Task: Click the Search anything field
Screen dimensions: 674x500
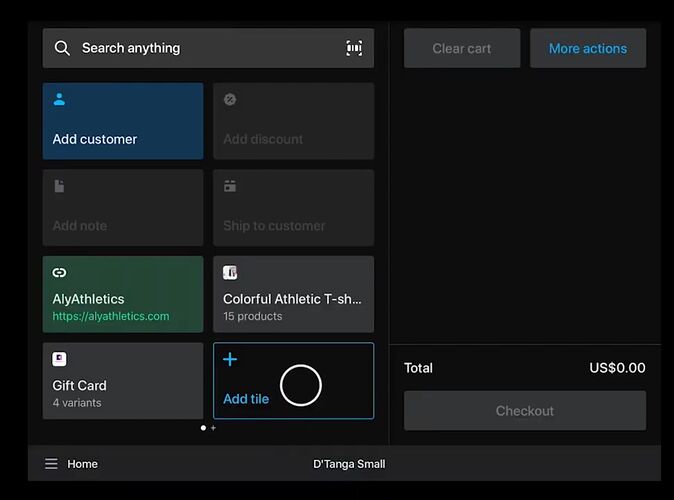Action: [x=208, y=48]
